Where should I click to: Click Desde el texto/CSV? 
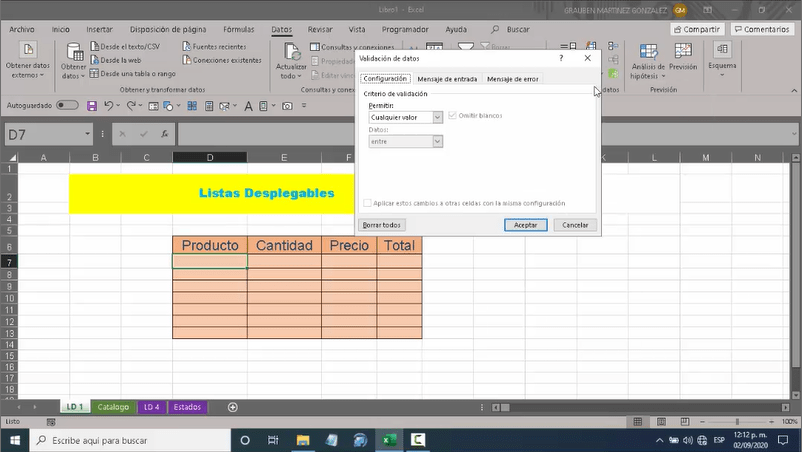pos(125,47)
